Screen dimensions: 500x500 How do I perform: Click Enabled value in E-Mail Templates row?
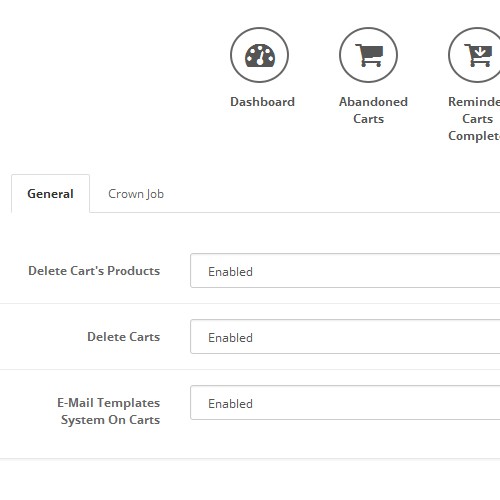[230, 404]
